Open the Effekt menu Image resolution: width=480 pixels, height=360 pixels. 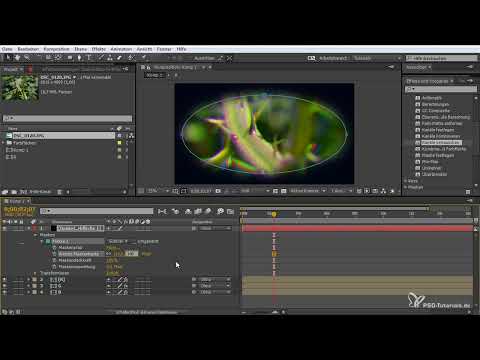click(99, 49)
